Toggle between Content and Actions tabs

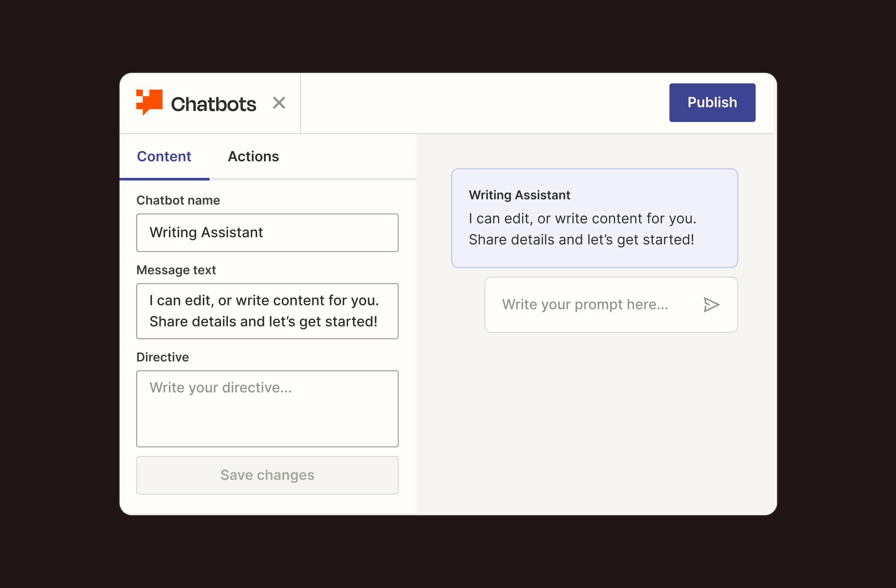coord(253,156)
